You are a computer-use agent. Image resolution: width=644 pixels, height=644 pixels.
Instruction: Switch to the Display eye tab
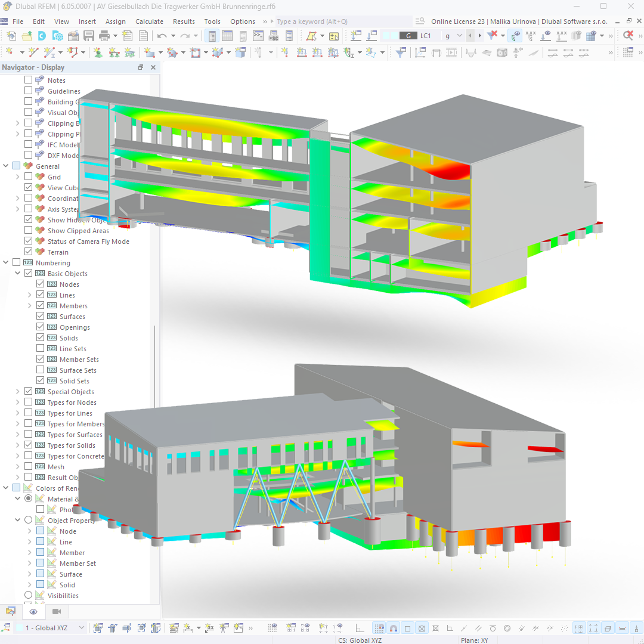(33, 612)
